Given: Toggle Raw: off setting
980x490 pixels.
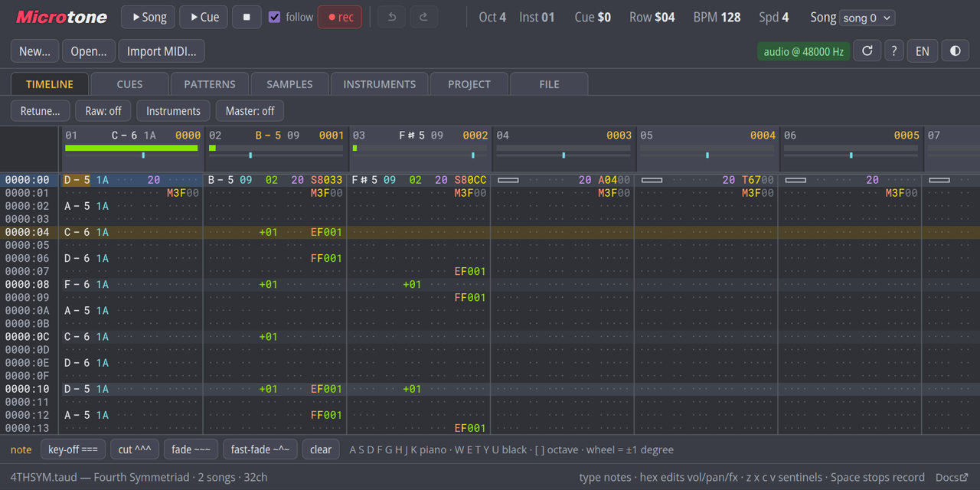Looking at the screenshot, I should [x=103, y=111].
